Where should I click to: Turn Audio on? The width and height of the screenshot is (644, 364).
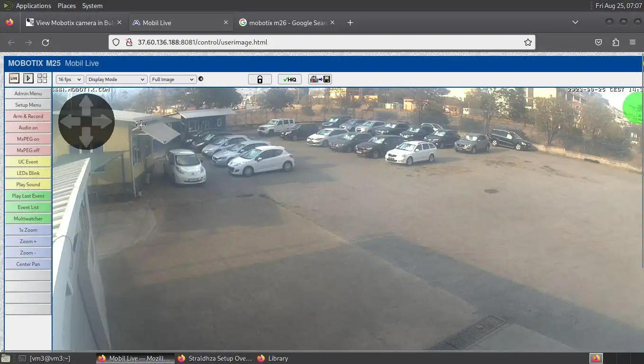coord(28,127)
